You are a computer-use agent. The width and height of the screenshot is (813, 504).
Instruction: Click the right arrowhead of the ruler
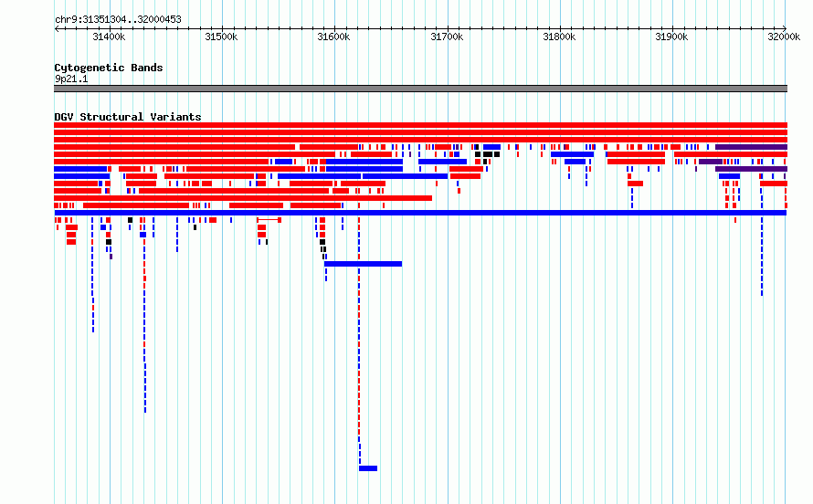pos(785,28)
